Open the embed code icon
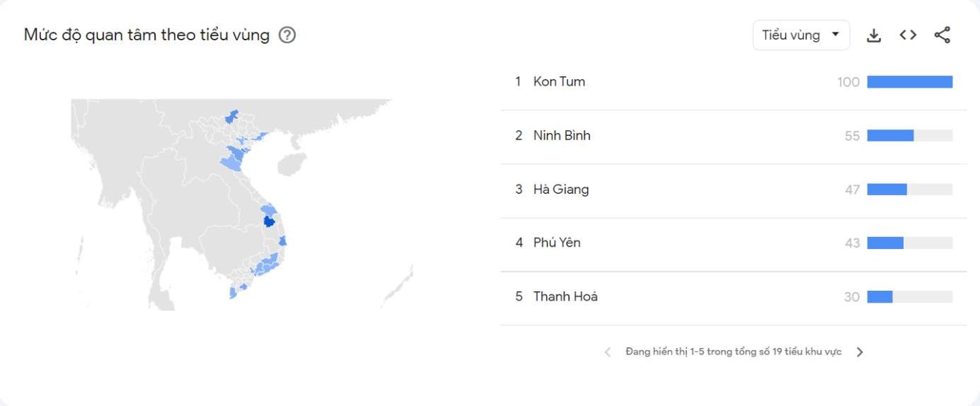 (908, 35)
